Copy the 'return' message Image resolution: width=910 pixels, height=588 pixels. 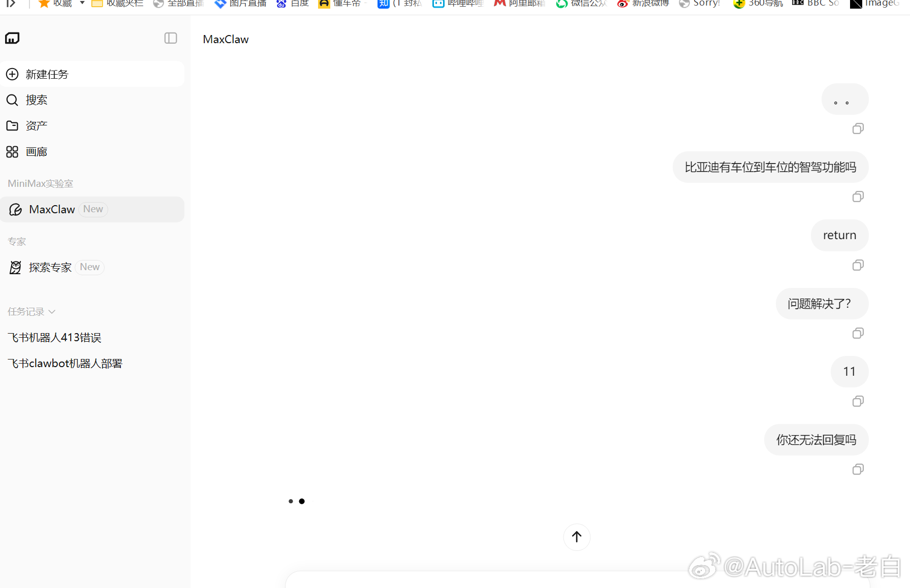(x=858, y=265)
